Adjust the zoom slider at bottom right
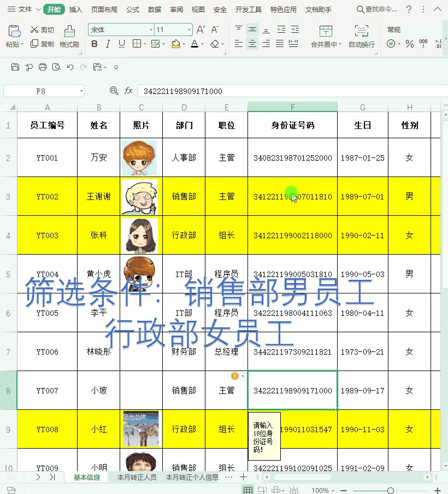 pyautogui.click(x=391, y=490)
